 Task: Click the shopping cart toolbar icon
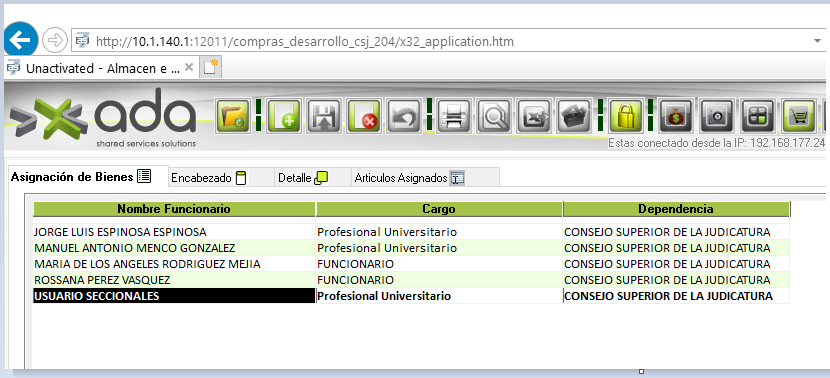pos(799,116)
